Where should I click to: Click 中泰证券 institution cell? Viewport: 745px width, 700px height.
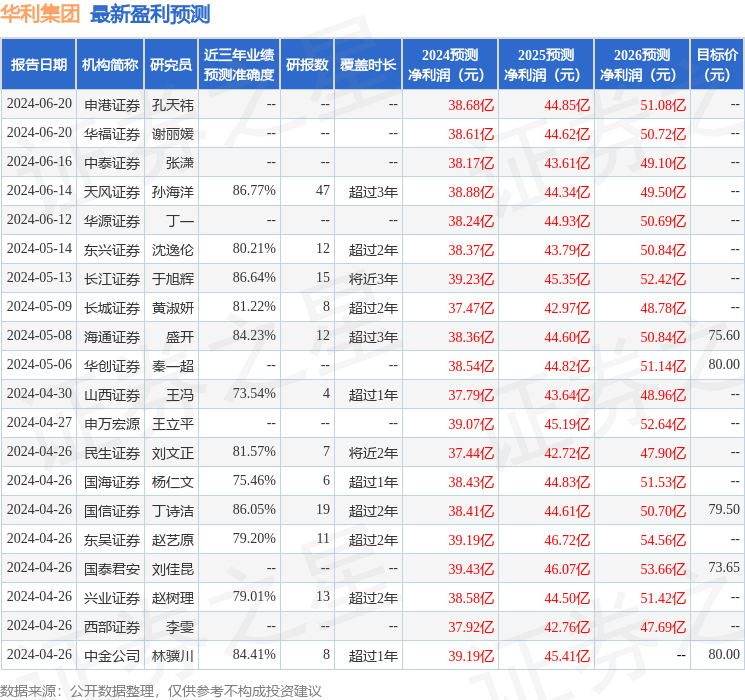pos(112,163)
